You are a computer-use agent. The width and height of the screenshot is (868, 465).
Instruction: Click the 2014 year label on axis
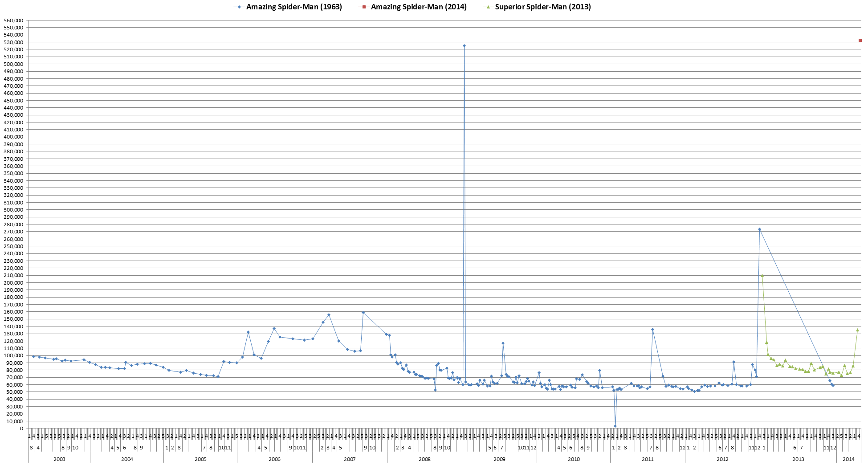(849, 459)
